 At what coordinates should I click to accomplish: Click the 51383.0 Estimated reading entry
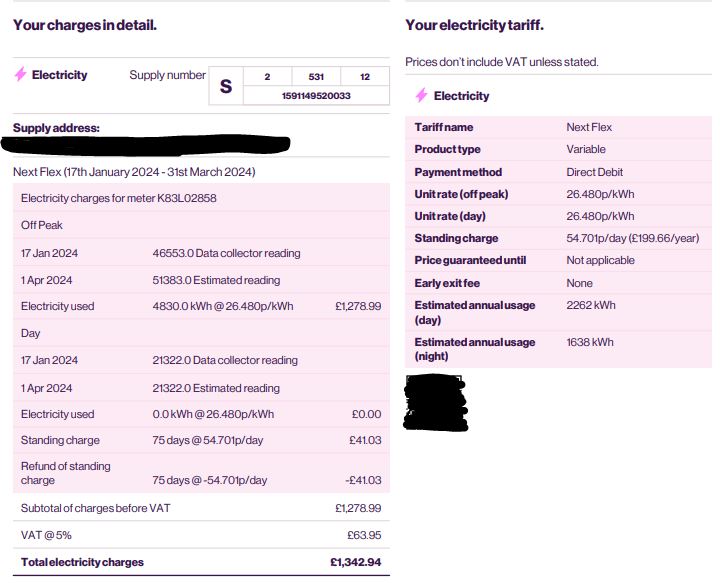(x=216, y=280)
